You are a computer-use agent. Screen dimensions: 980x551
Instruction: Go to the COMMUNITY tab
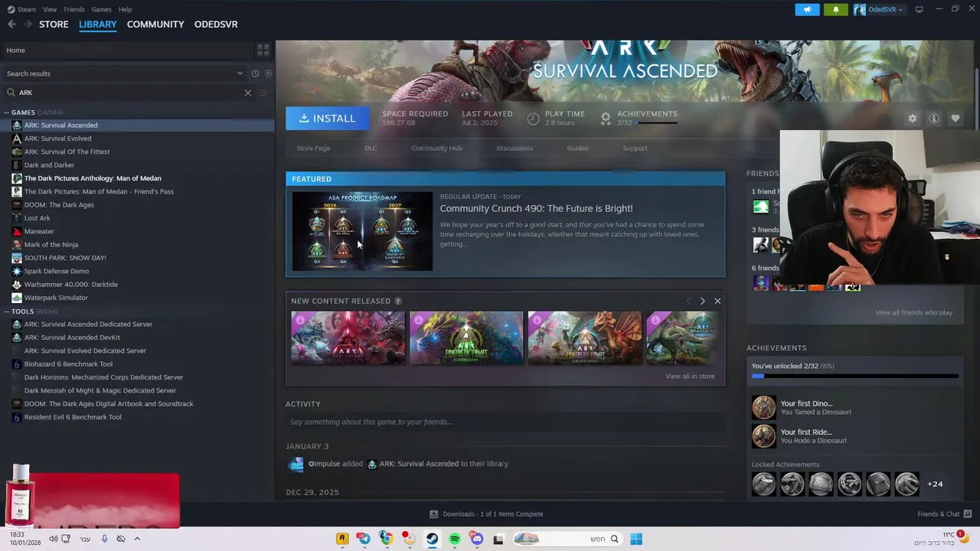[155, 24]
